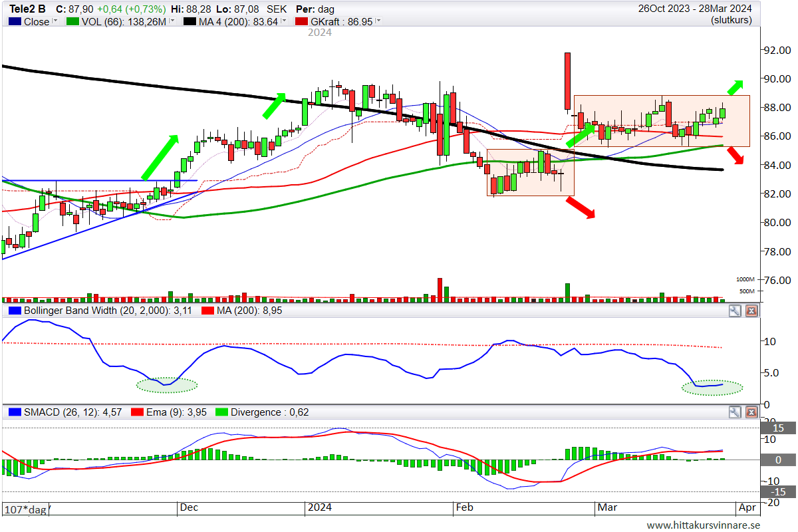This screenshot has height=532, width=798.
Task: Click the Feb label on time axis
Action: [x=465, y=507]
